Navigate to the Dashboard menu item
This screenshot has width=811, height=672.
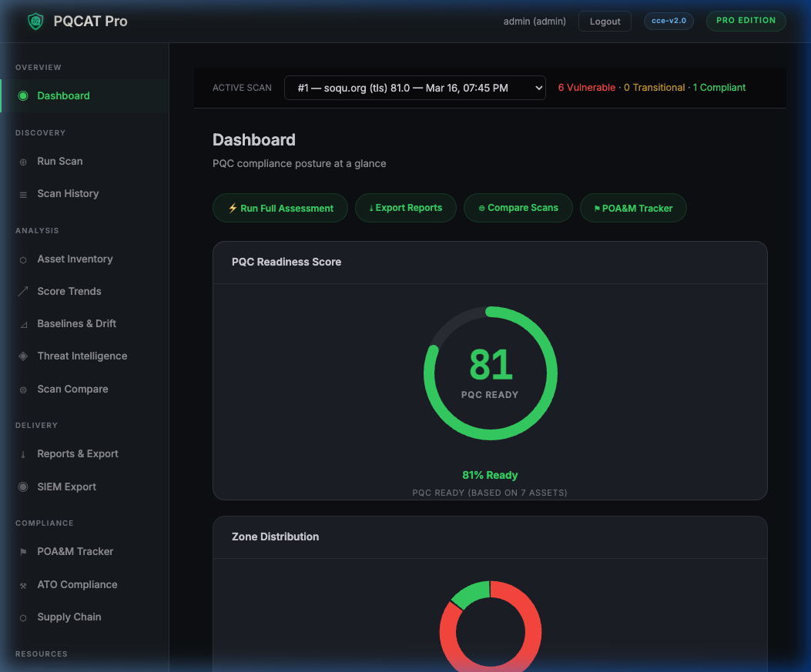(x=63, y=95)
